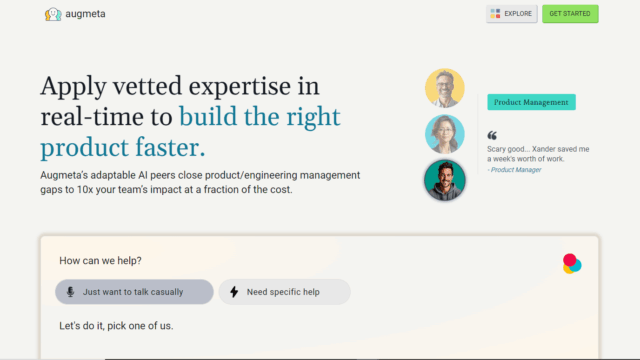
Task: Click the lightning bolt icon
Action: point(234,292)
